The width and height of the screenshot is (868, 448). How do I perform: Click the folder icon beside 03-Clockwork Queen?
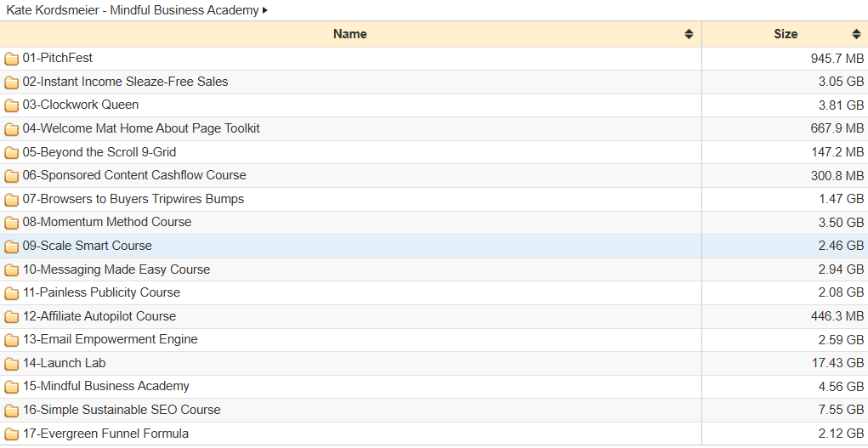pos(11,105)
